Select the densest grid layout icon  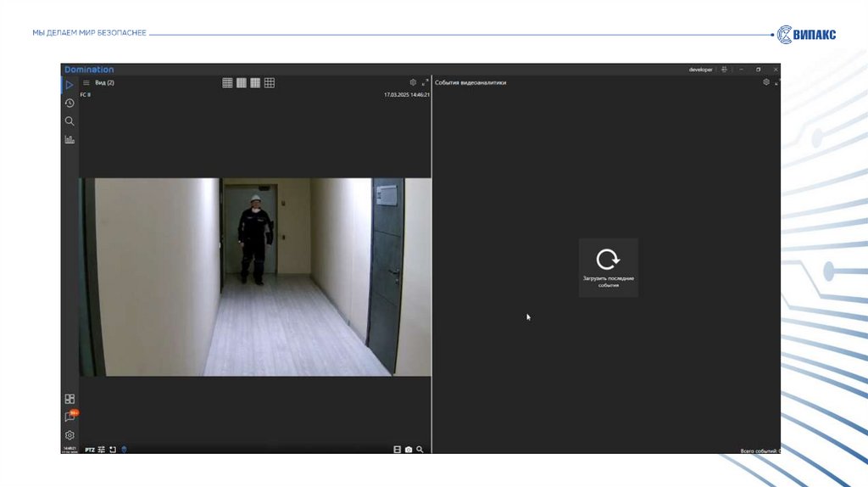click(227, 82)
